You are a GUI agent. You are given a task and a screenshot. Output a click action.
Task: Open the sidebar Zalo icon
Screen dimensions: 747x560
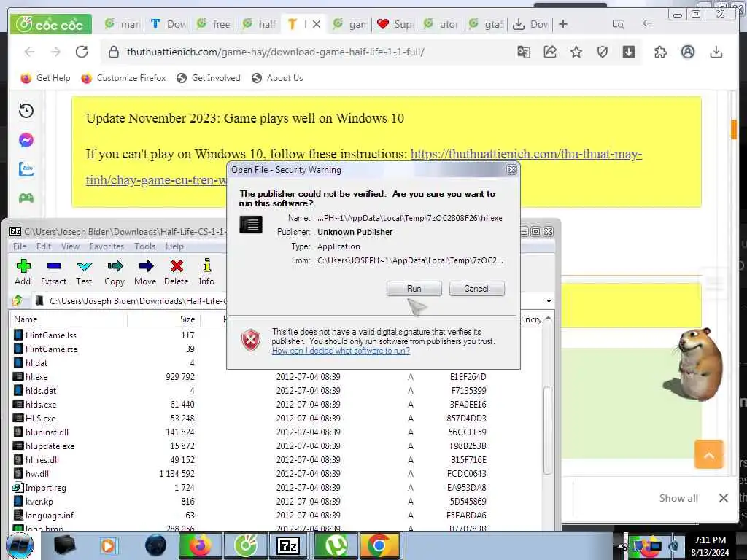[26, 169]
